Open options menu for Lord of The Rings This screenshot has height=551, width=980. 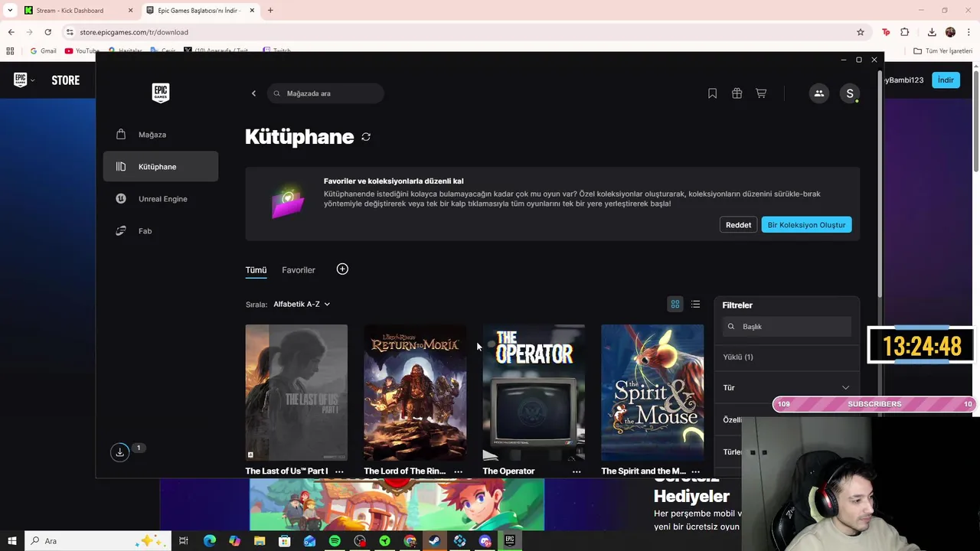(x=458, y=471)
